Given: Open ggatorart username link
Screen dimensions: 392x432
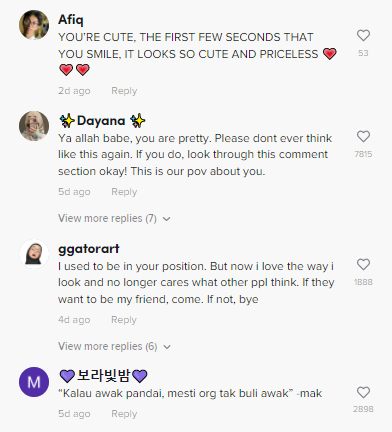Looking at the screenshot, I should (89, 249).
